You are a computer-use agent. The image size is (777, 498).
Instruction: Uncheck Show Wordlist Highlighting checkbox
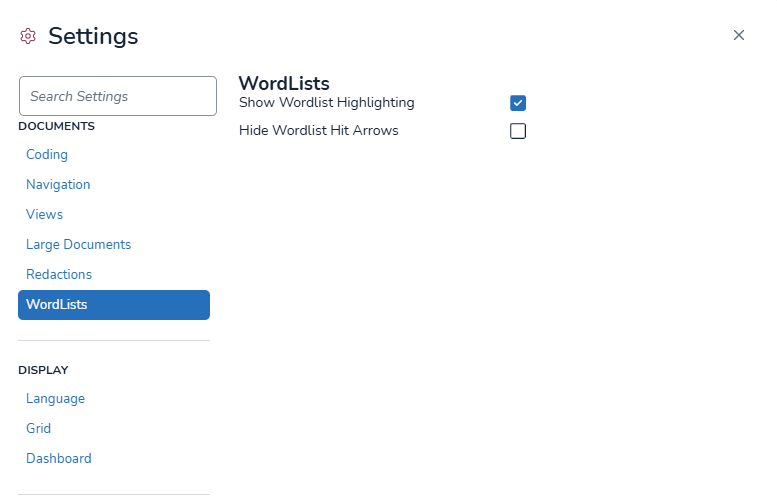pyautogui.click(x=518, y=103)
